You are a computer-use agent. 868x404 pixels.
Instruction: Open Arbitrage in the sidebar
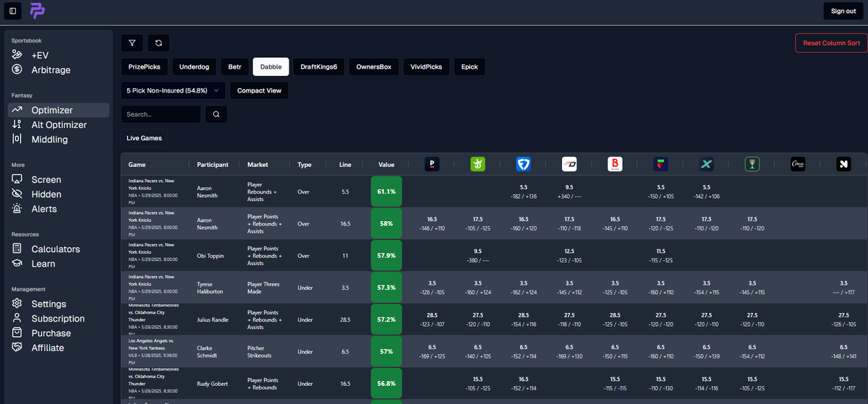point(51,69)
